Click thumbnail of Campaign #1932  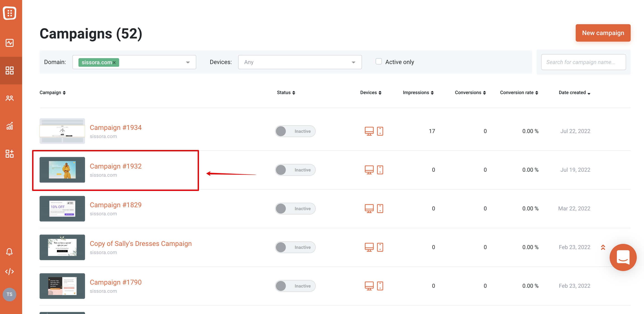click(62, 170)
